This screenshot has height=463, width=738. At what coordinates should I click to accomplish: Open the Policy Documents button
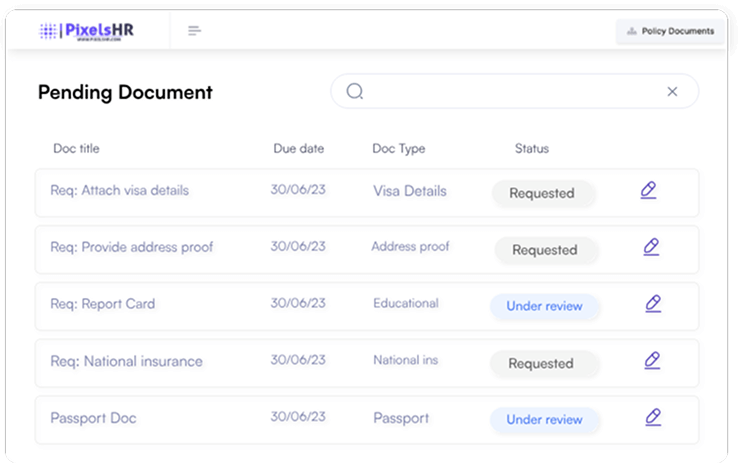tap(670, 31)
